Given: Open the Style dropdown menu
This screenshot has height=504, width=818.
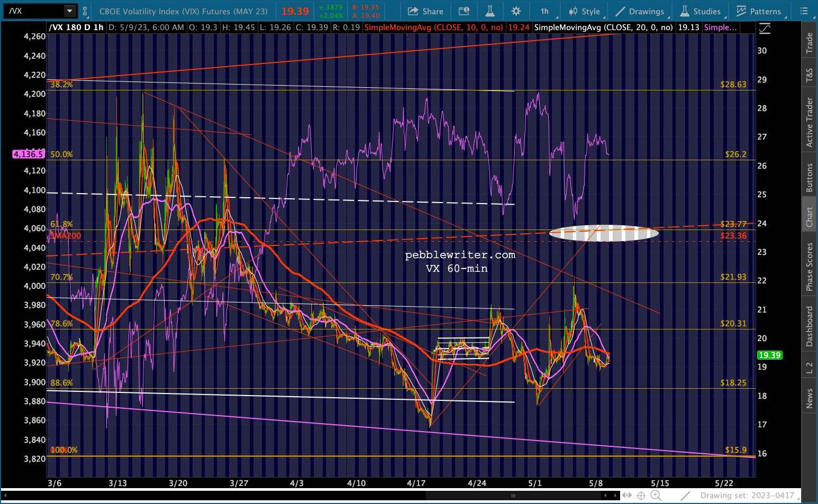Looking at the screenshot, I should pyautogui.click(x=584, y=11).
